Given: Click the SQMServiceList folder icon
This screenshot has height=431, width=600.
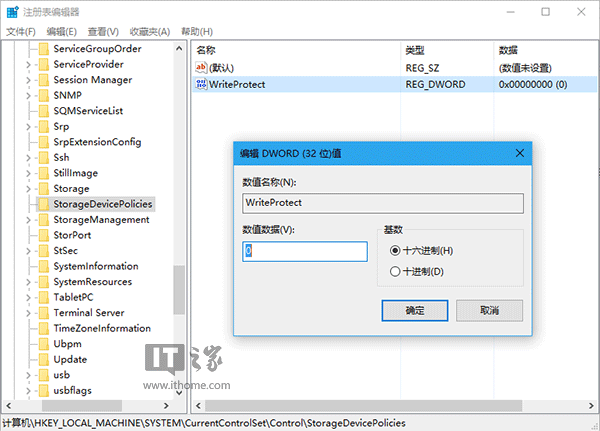Looking at the screenshot, I should pyautogui.click(x=44, y=111).
